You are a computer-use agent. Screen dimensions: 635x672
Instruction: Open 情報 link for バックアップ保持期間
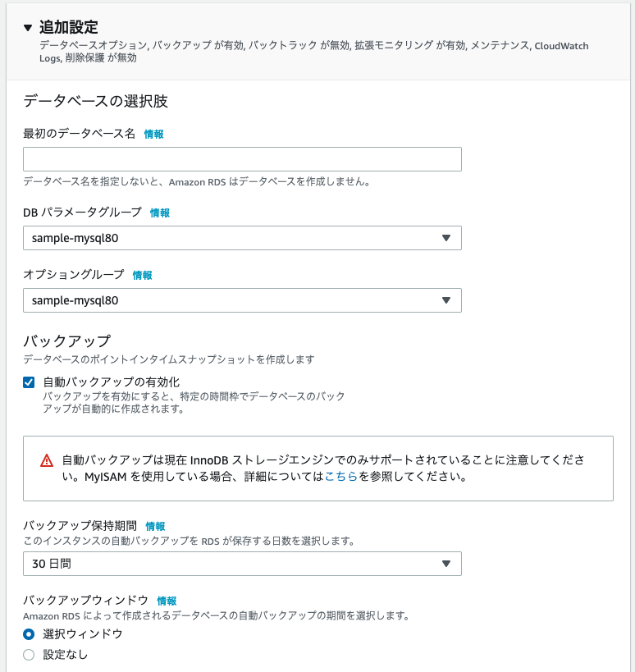tap(155, 526)
